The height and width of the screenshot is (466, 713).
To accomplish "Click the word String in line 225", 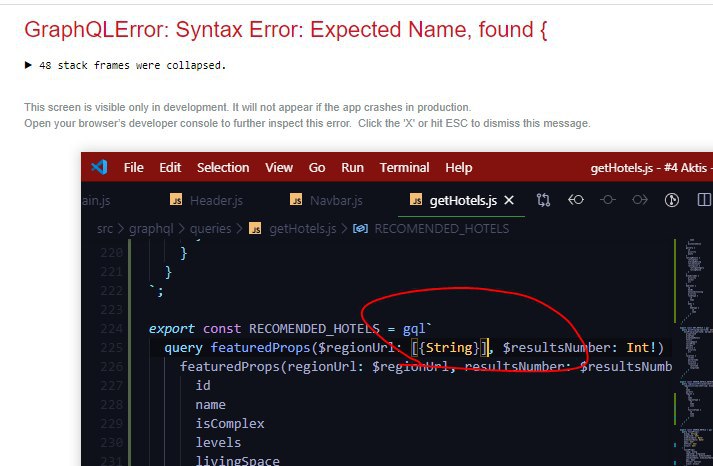I will (x=449, y=348).
